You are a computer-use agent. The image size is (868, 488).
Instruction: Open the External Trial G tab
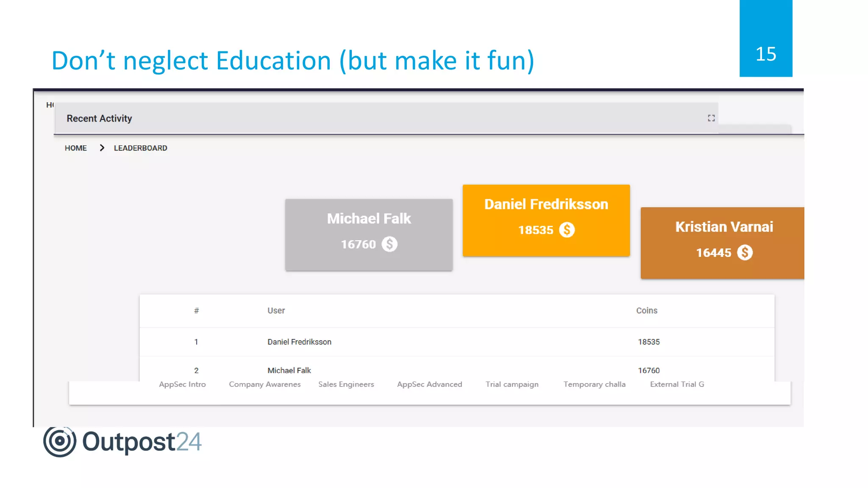677,384
